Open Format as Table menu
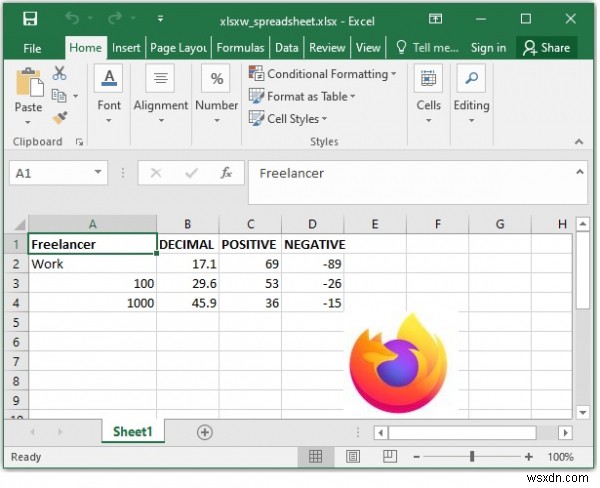The width and height of the screenshot is (600, 488). coord(302,96)
